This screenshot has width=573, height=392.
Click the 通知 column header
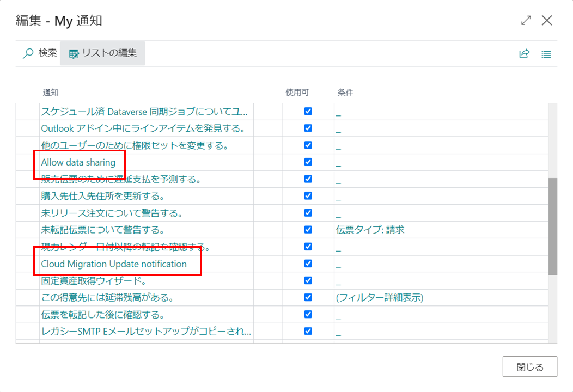tap(51, 93)
